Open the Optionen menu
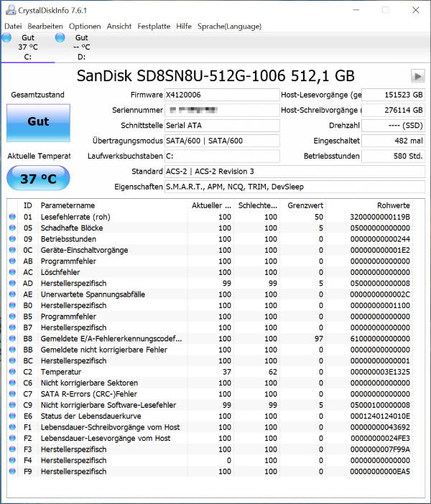This screenshot has width=431, height=504. [x=85, y=27]
